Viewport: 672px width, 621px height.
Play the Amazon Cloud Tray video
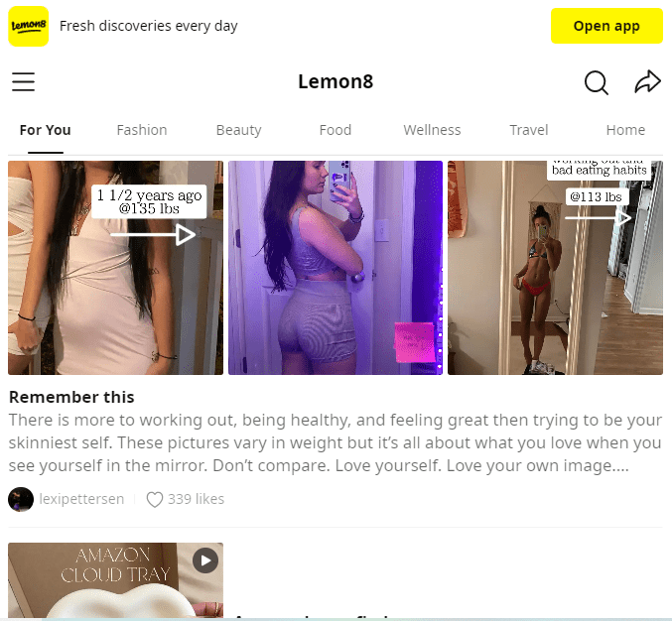205,560
